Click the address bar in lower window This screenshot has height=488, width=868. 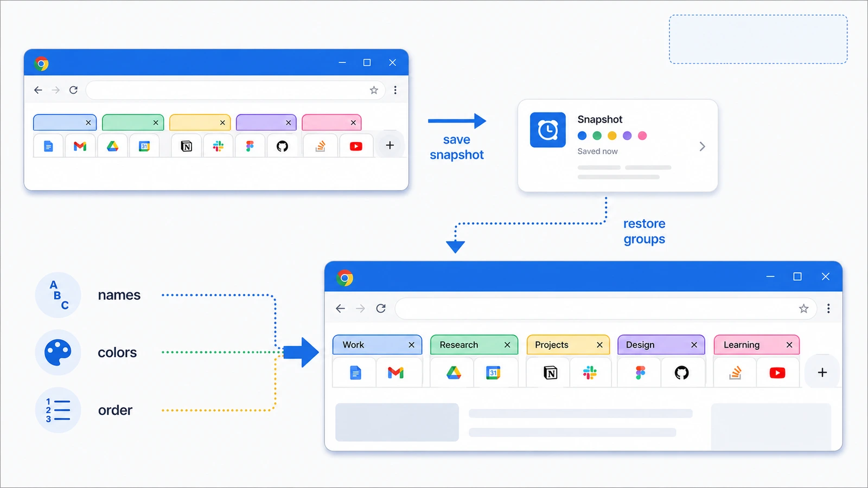[605, 309]
